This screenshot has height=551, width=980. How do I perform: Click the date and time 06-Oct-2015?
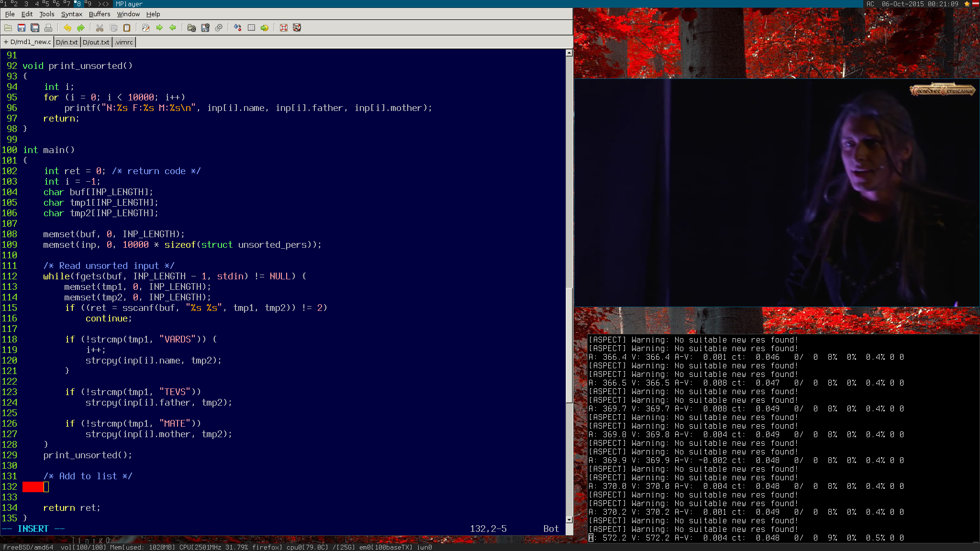(x=920, y=4)
